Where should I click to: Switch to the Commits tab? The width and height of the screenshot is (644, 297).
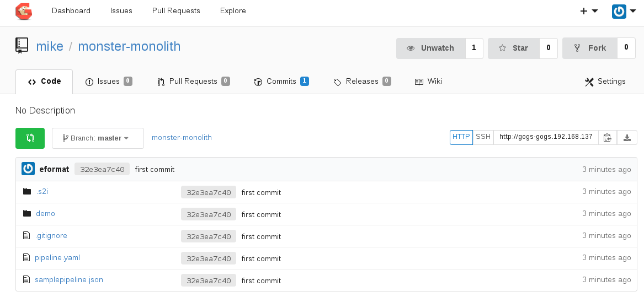[281, 82]
